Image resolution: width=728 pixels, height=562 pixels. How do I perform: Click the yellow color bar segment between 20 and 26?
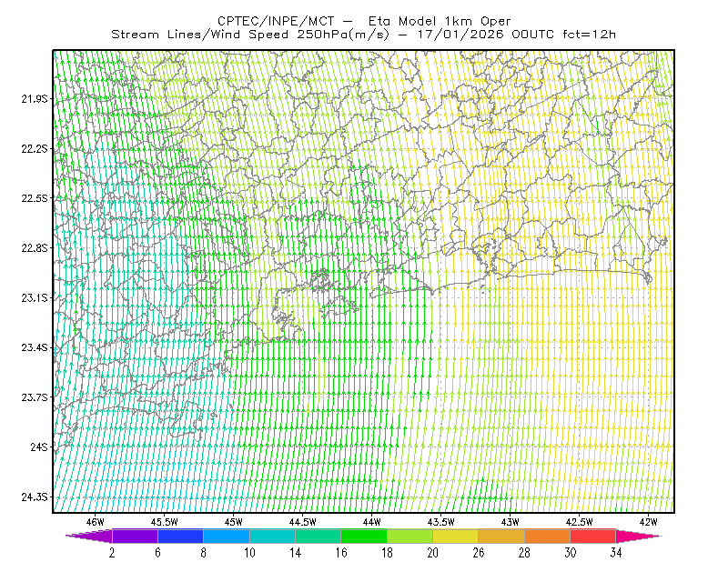[456, 536]
